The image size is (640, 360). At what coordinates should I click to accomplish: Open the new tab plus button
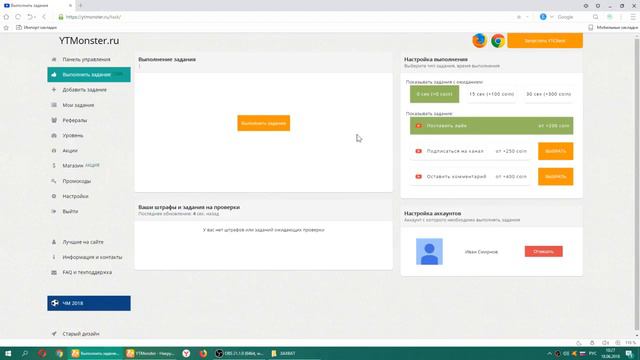(x=80, y=5)
